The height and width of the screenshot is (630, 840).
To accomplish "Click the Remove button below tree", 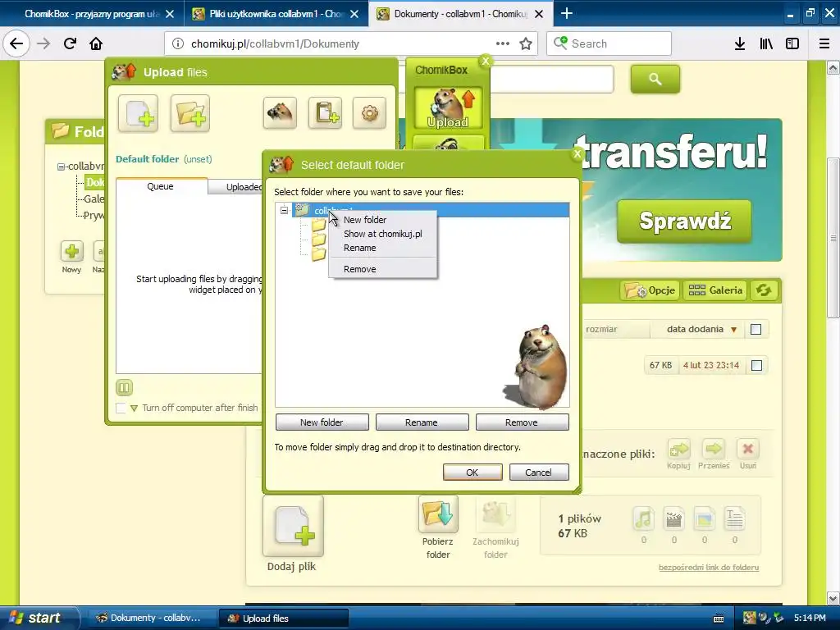I will click(x=522, y=422).
